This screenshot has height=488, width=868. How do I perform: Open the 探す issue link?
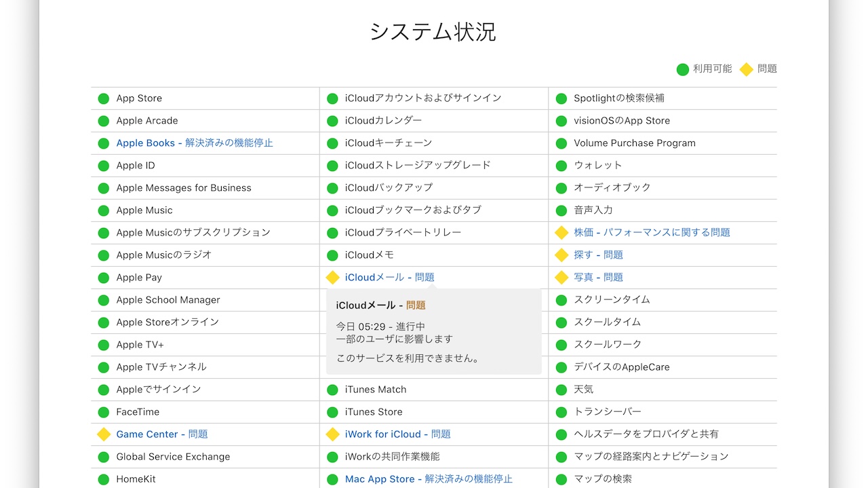click(598, 255)
